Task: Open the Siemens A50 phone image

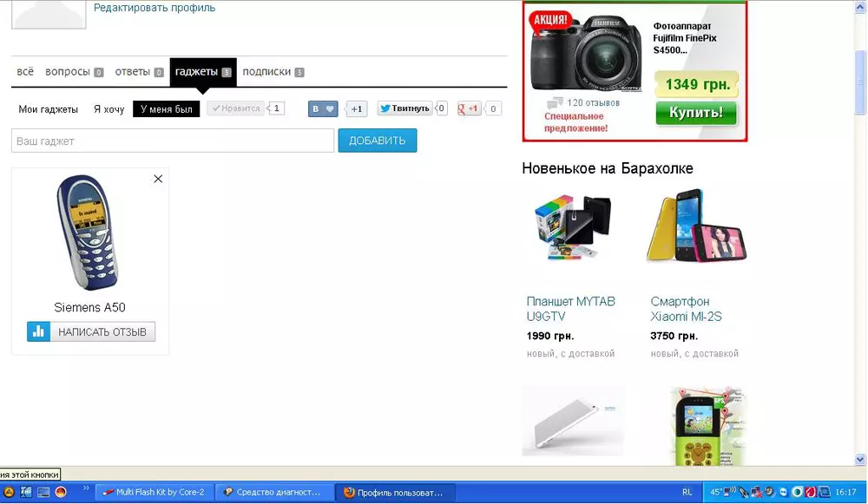Action: (x=89, y=232)
